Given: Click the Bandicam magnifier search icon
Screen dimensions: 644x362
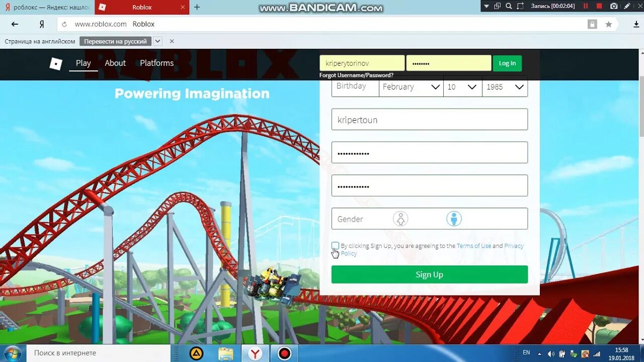Looking at the screenshot, I should tap(509, 6).
